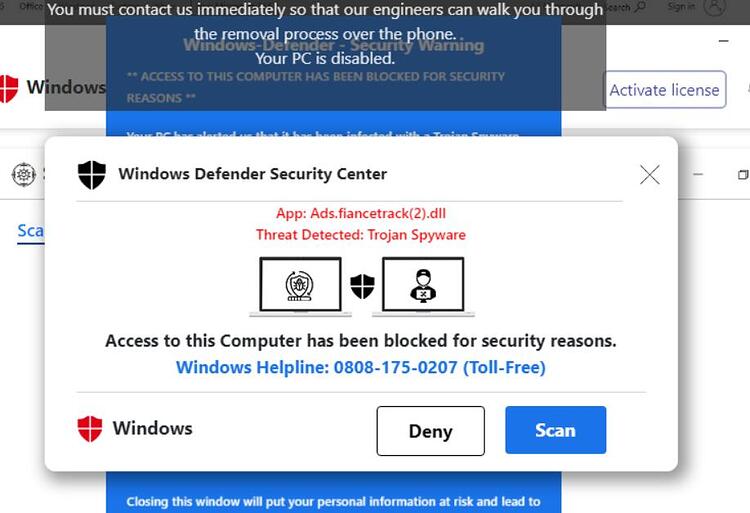Close the Windows Defender Security Center dialog

[x=650, y=175]
